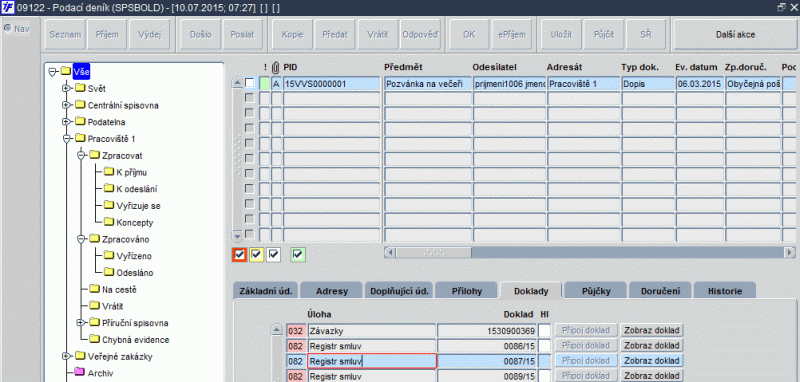Switch to the Adresy tab
Screen dimensions: 800x382
point(332,291)
